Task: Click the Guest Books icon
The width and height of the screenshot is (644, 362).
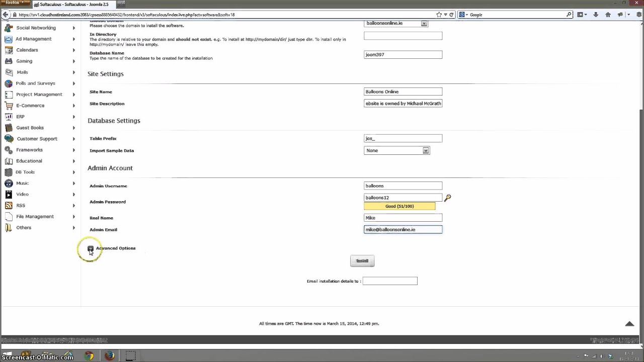Action: (8, 127)
